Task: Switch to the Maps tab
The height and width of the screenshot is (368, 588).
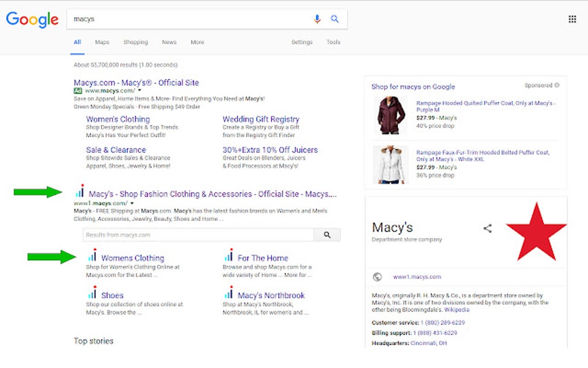Action: 102,42
